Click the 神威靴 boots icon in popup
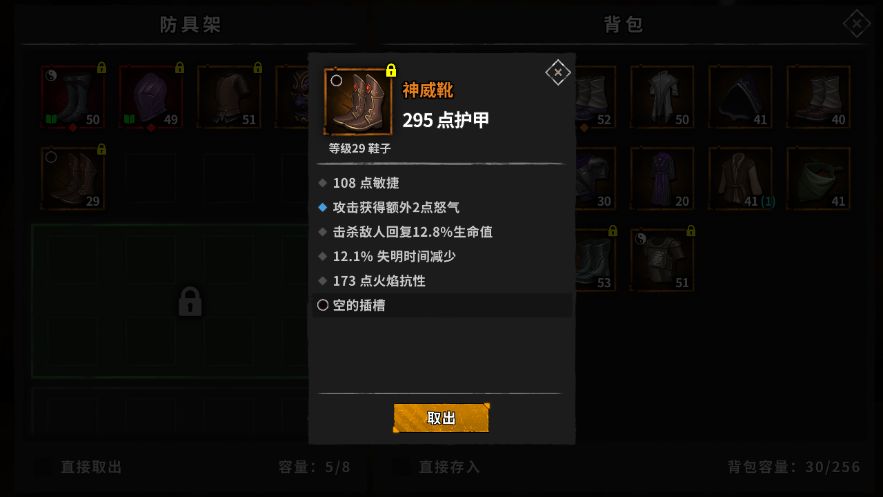This screenshot has width=883, height=497. click(358, 102)
